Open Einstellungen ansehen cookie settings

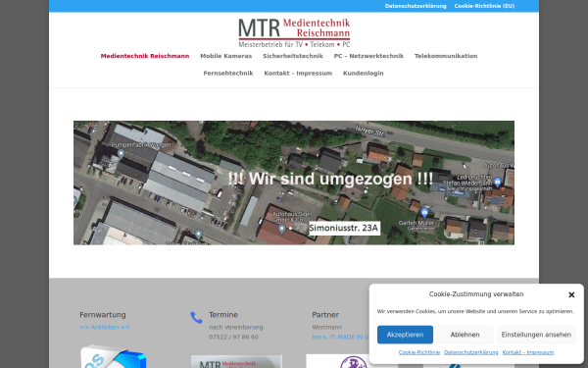pos(536,335)
